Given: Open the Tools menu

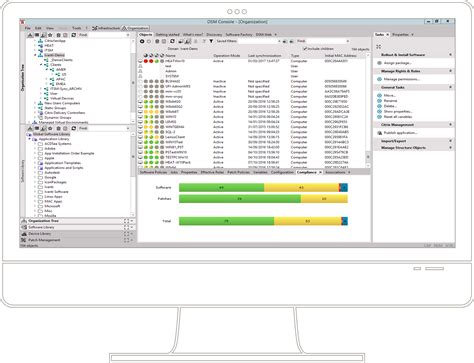Looking at the screenshot, I should (77, 28).
